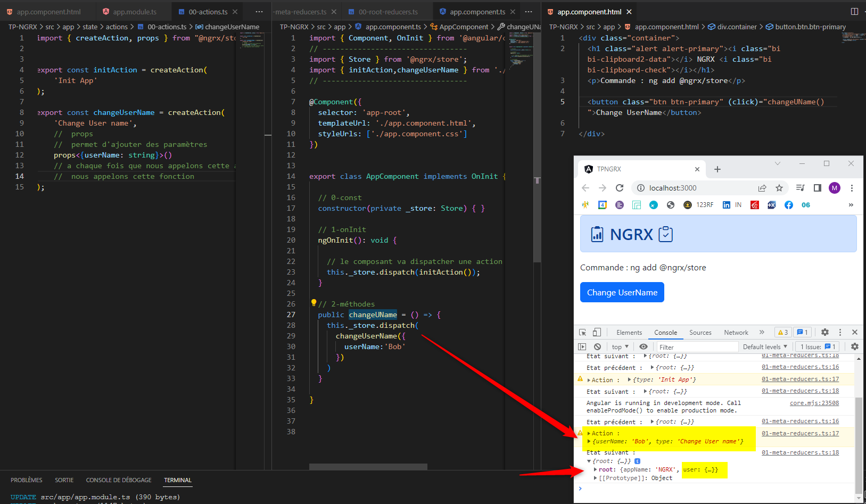Close the meta-reducers.ts editor tab
Viewport: 866px width, 504px height.
coord(334,12)
